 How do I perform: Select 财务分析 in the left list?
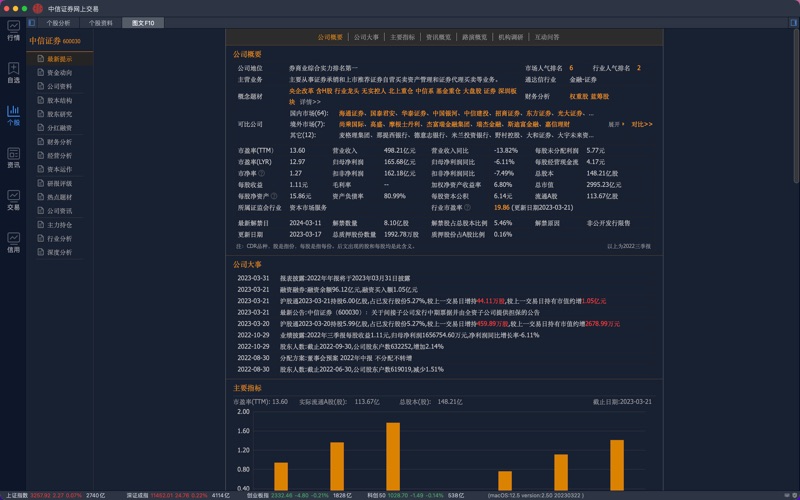click(x=59, y=142)
